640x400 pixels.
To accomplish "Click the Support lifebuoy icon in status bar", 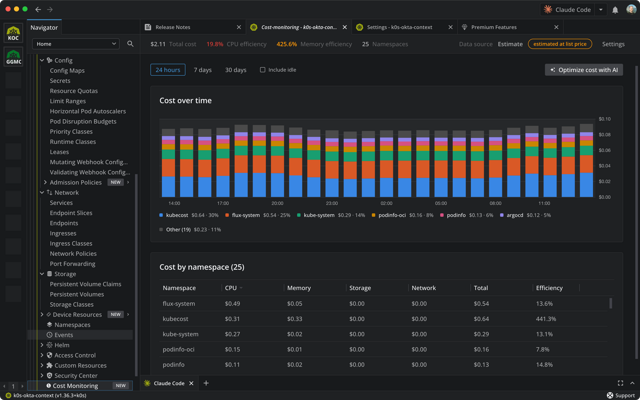I will point(610,395).
